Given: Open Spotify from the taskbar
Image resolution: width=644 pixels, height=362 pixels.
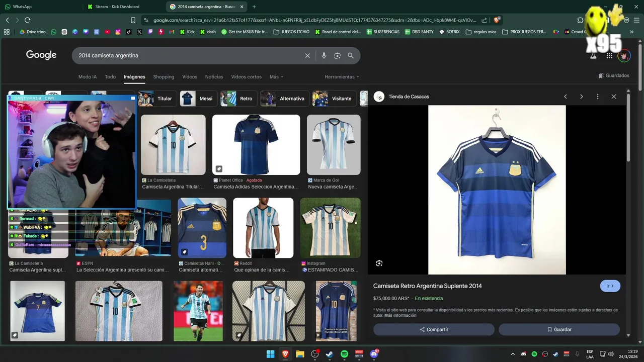Looking at the screenshot, I should coord(344,354).
